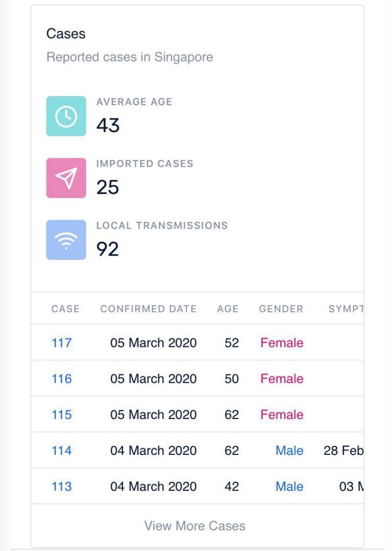392x551 pixels.
Task: Click Female gender in case 117 row
Action: (x=282, y=343)
